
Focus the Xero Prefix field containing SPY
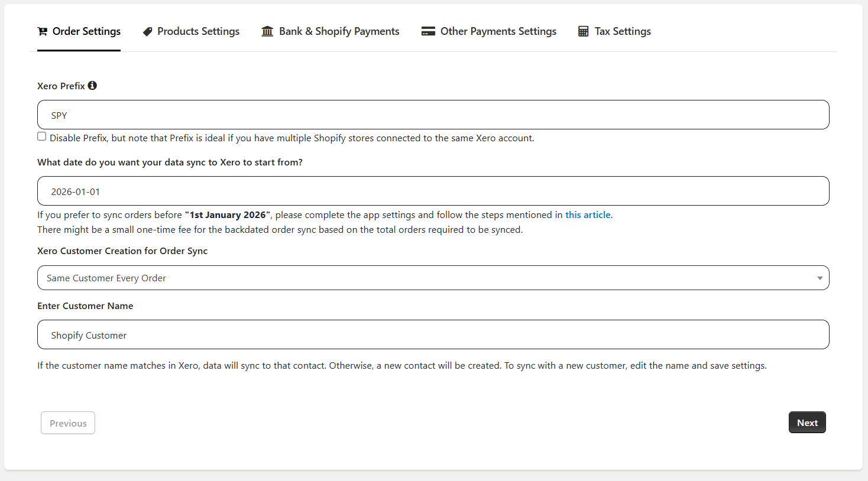pyautogui.click(x=433, y=115)
